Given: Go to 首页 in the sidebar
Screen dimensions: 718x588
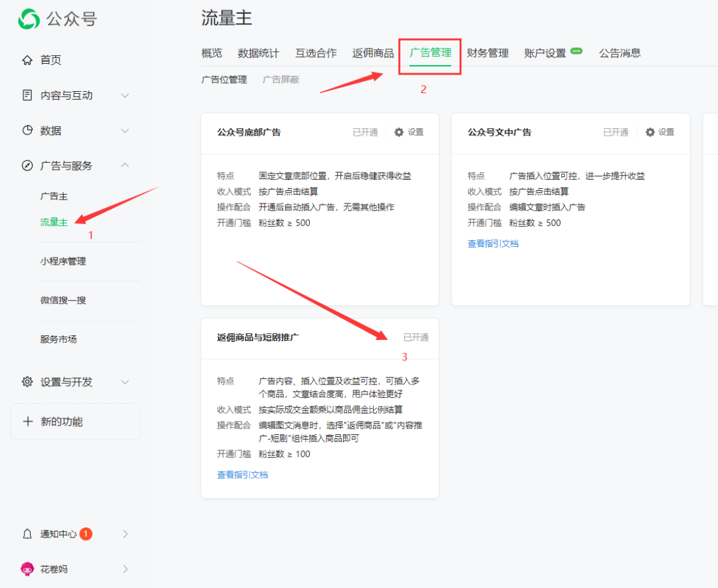Looking at the screenshot, I should (51, 60).
